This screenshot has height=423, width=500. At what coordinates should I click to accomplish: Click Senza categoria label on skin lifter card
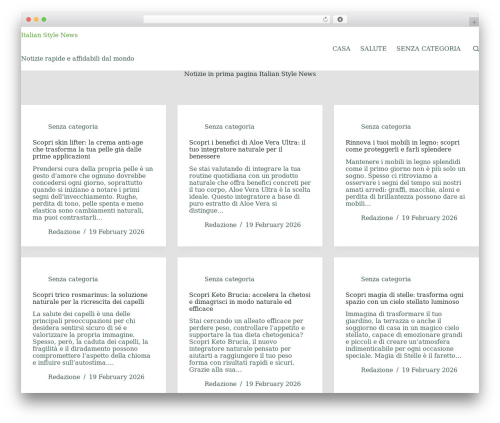tap(73, 127)
